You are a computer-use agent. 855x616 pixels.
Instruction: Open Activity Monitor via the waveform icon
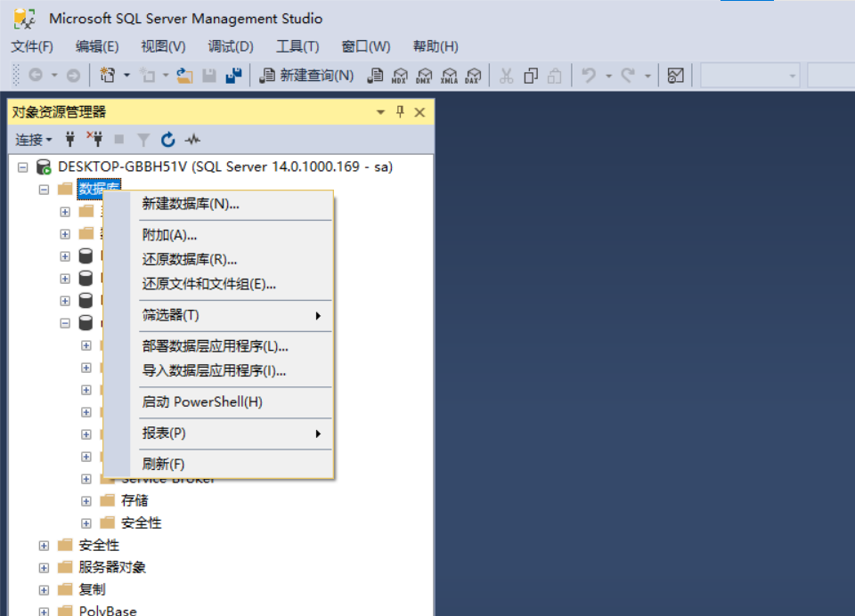coord(191,140)
